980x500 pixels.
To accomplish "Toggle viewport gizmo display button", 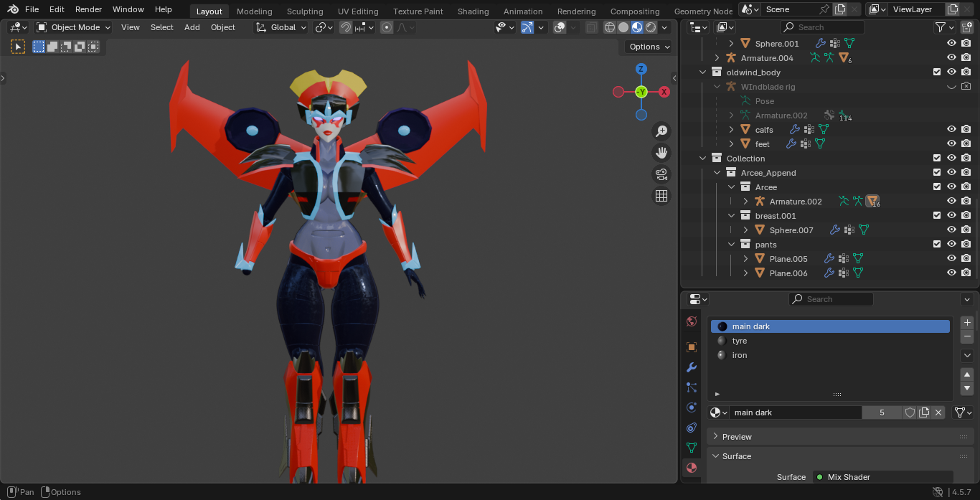I will (527, 27).
